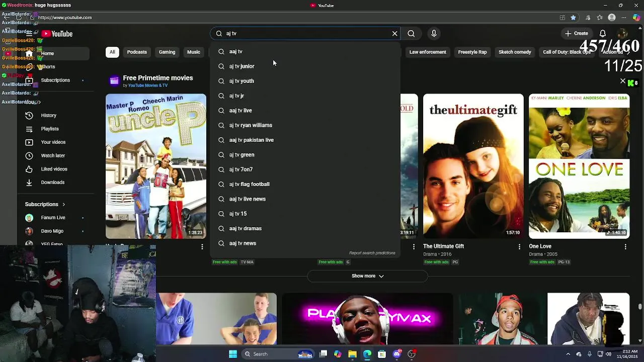
Task: Open History in the sidebar
Action: (49, 116)
